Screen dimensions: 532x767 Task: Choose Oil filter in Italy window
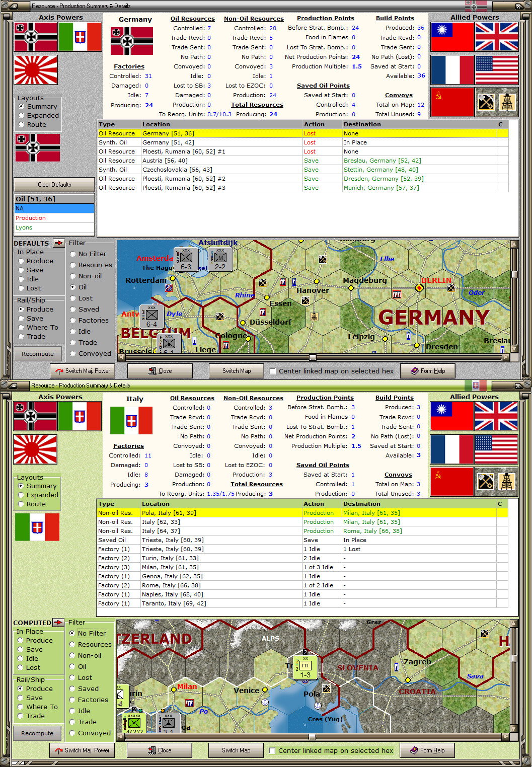pyautogui.click(x=72, y=666)
